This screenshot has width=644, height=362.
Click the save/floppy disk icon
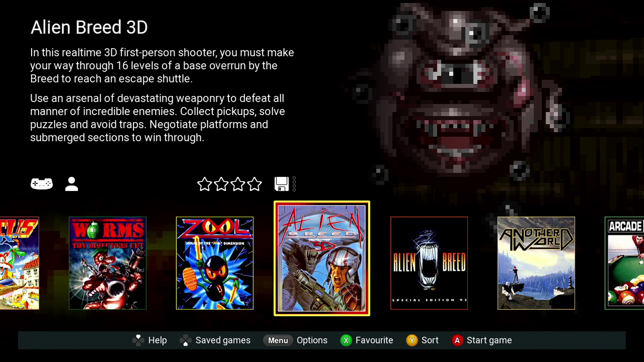(x=281, y=183)
